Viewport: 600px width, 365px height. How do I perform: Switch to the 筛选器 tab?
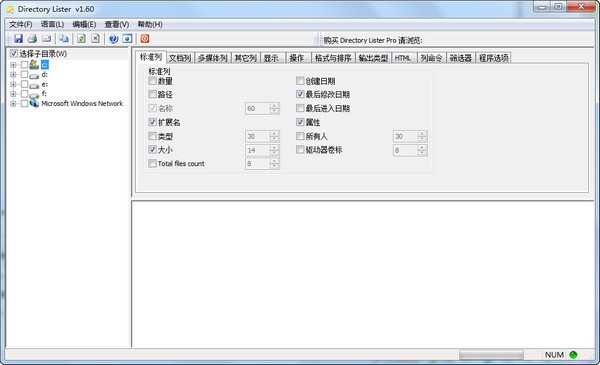pos(461,58)
